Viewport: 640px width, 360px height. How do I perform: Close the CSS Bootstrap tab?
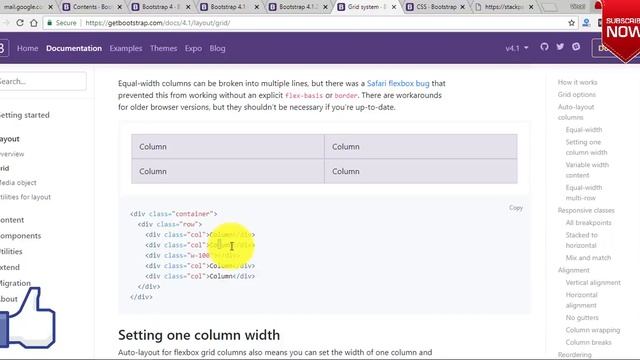462,7
